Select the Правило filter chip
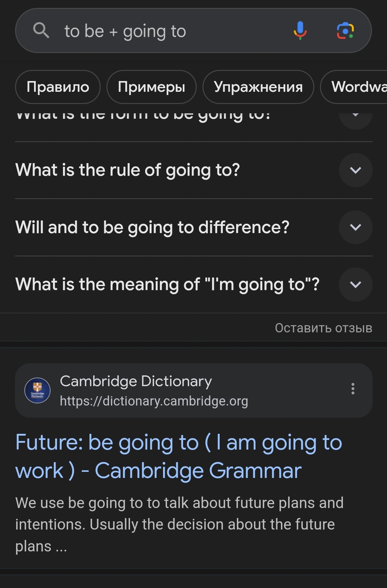This screenshot has width=387, height=588. pos(58,87)
